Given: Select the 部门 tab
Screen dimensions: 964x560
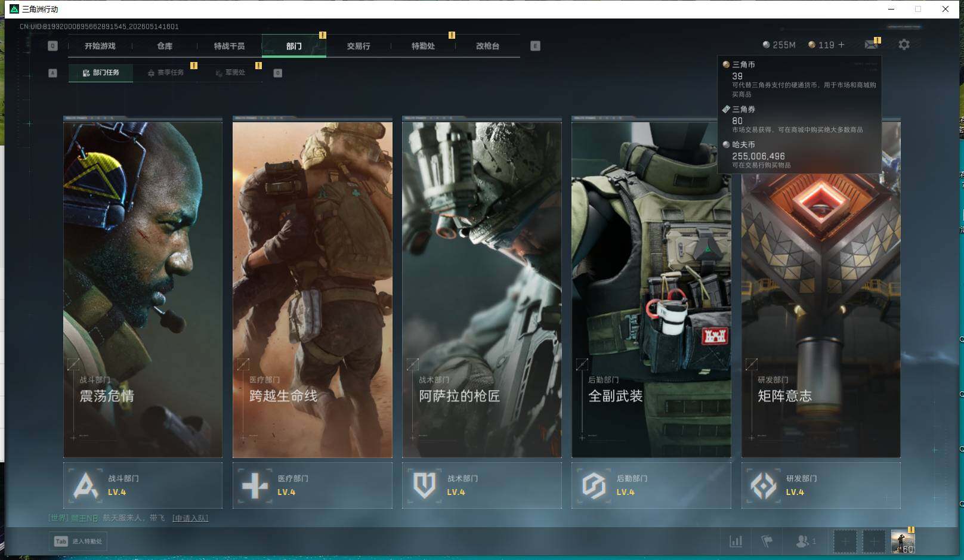Looking at the screenshot, I should 293,46.
